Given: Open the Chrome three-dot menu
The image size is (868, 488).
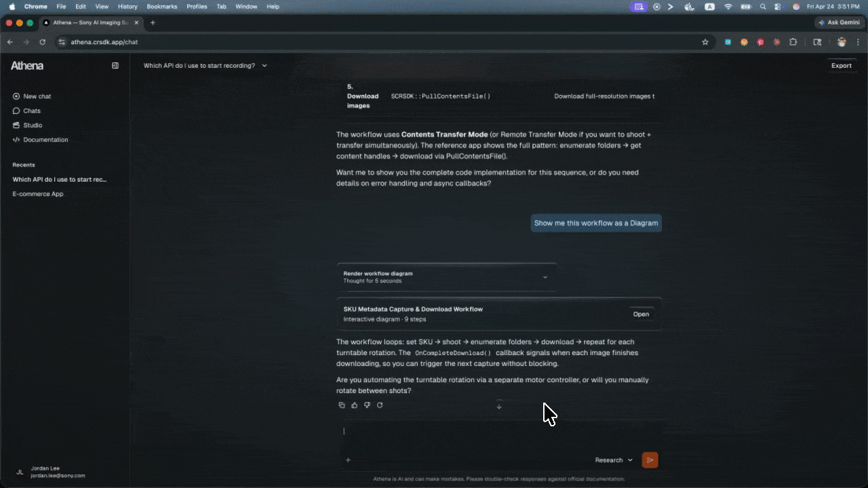Looking at the screenshot, I should point(858,42).
